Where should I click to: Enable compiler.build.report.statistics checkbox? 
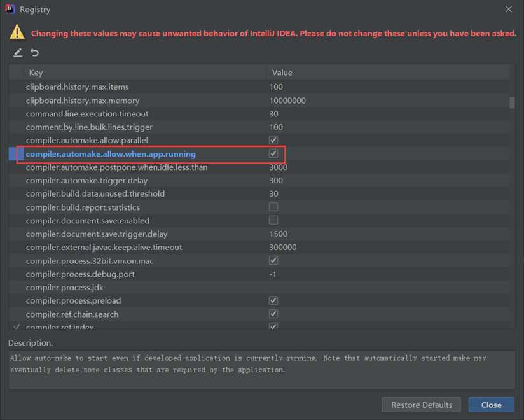(273, 207)
